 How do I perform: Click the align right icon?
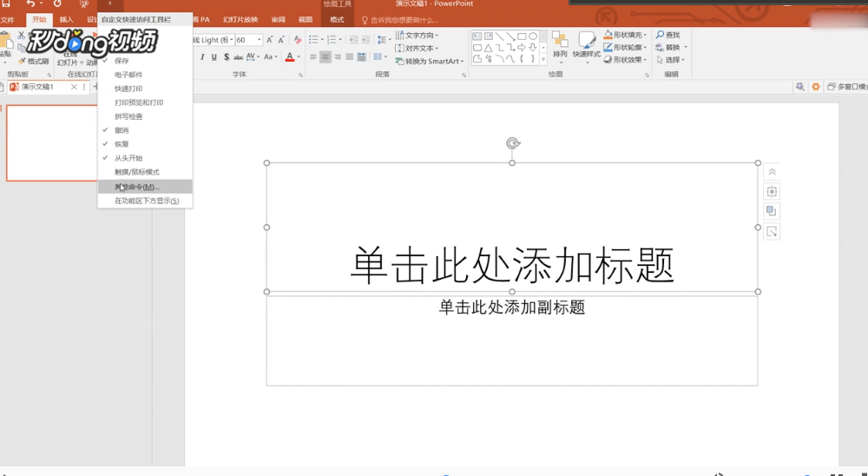(x=338, y=57)
